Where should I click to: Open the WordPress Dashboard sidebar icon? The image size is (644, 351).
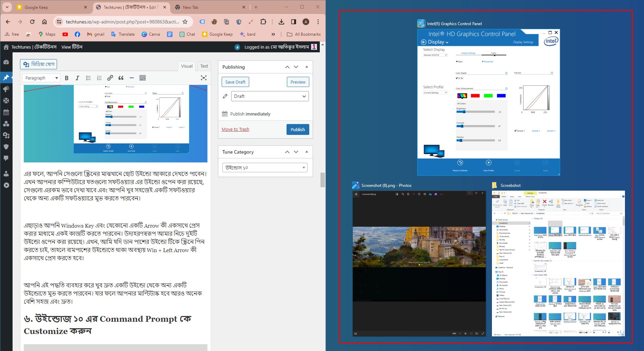pos(6,62)
